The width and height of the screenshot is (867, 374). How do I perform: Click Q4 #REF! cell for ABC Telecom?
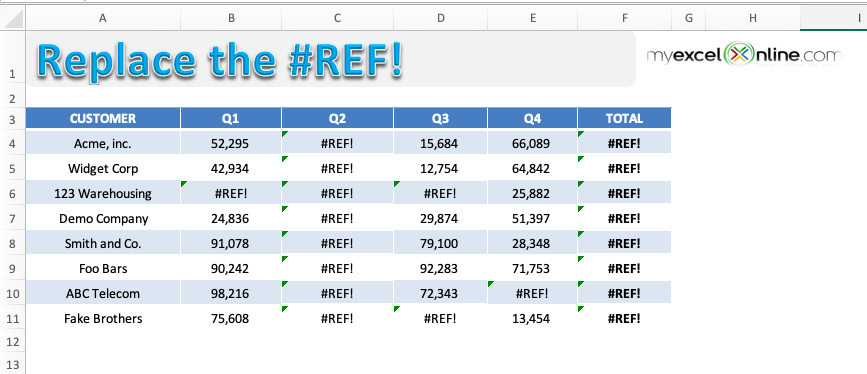pos(532,293)
